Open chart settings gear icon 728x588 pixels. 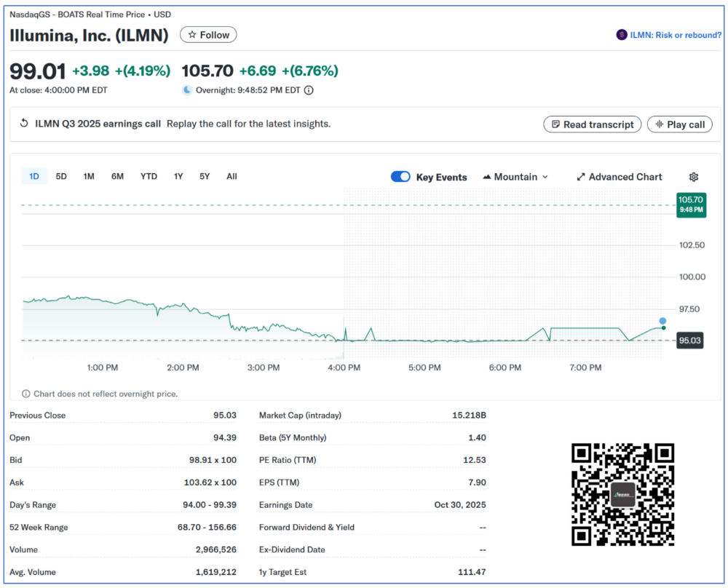(693, 177)
